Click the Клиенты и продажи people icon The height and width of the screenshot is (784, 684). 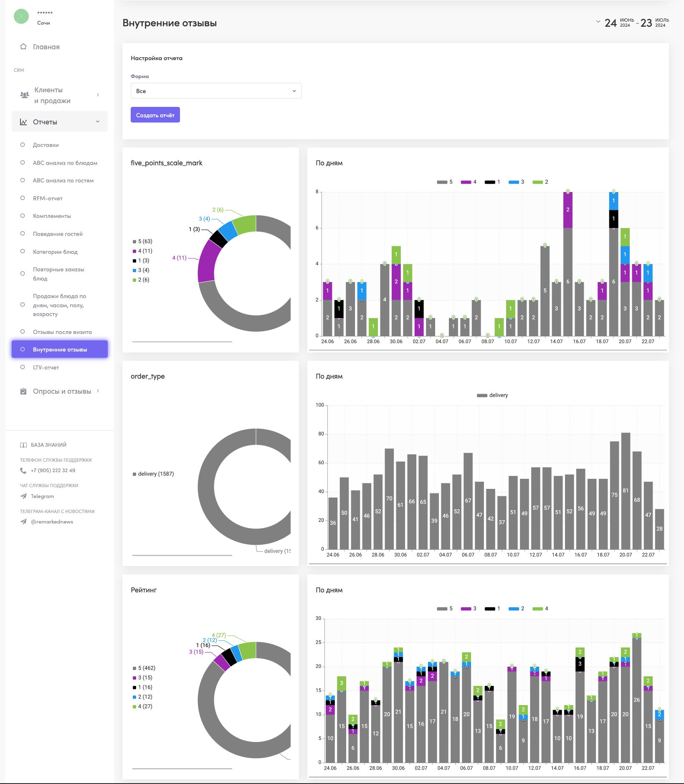25,95
